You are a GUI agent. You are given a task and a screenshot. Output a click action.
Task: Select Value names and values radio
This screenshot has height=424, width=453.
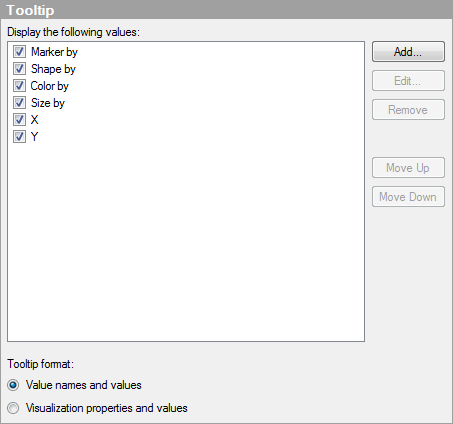[x=13, y=385]
